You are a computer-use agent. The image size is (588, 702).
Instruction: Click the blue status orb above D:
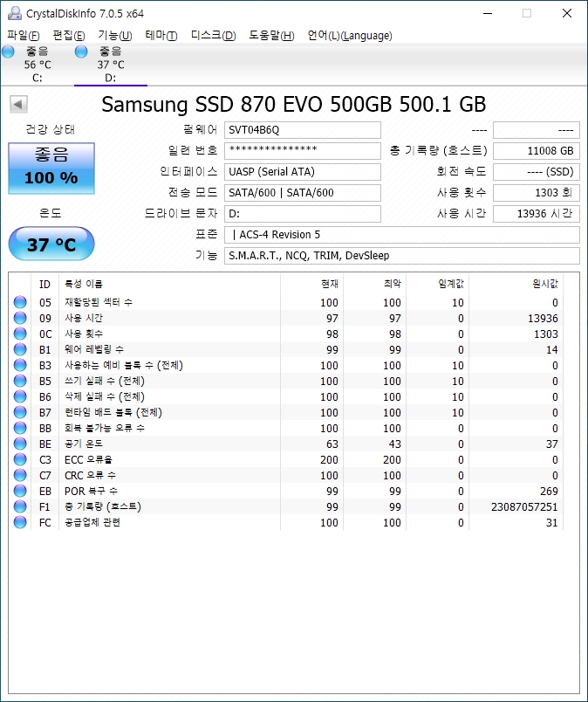click(81, 52)
